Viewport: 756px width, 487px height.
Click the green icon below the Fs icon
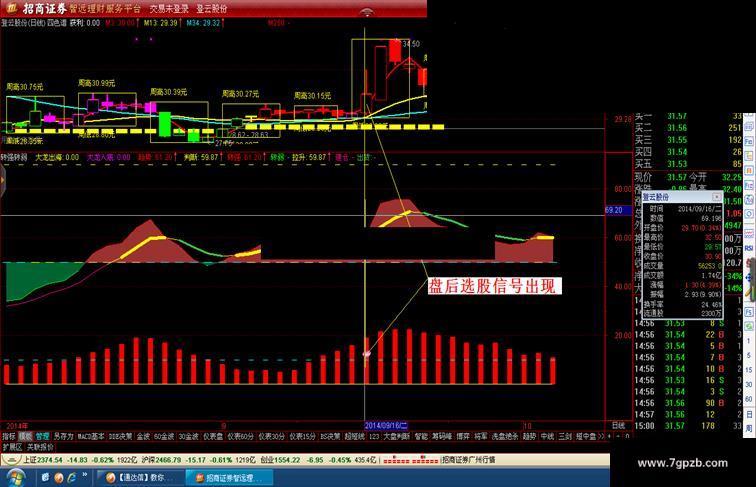point(749,326)
